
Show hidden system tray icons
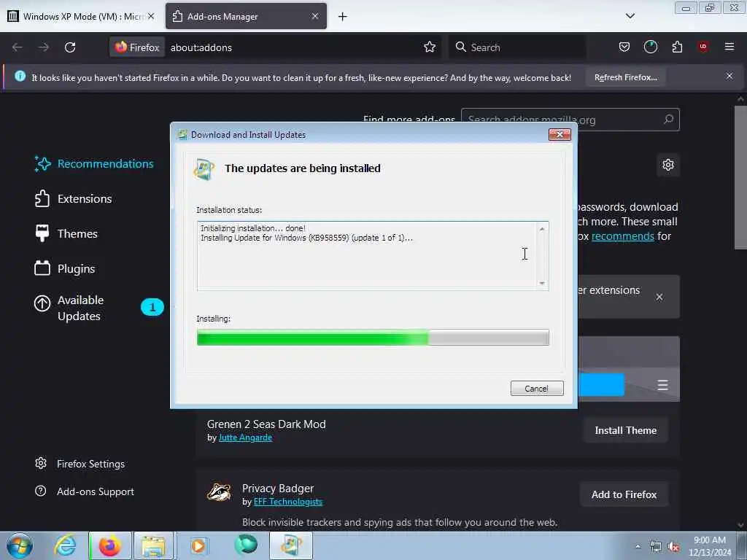point(638,547)
